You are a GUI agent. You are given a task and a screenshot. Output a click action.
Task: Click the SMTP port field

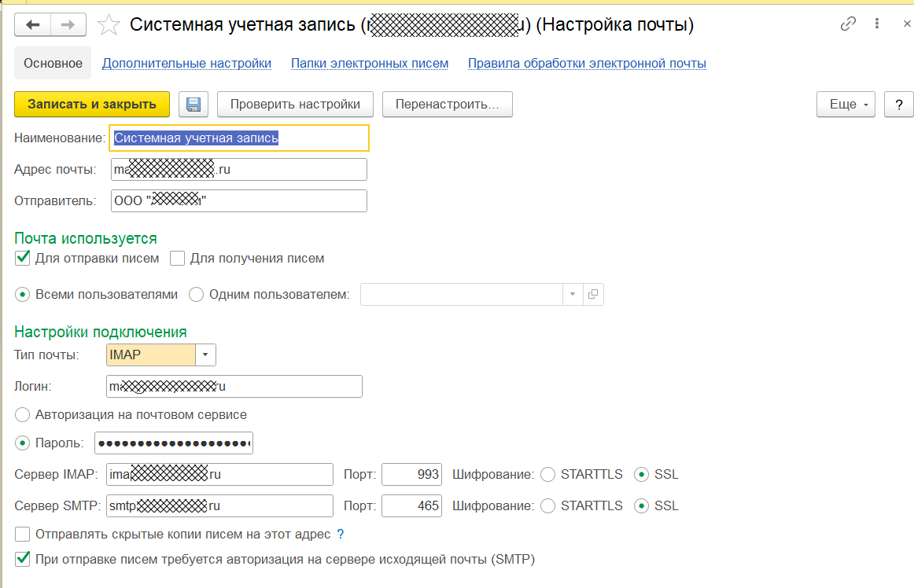point(411,505)
